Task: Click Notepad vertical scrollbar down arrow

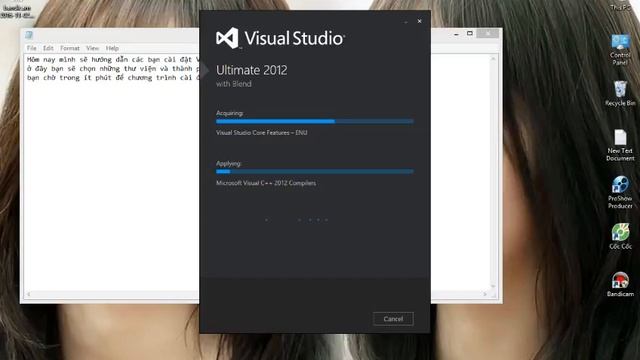Action: [493, 287]
